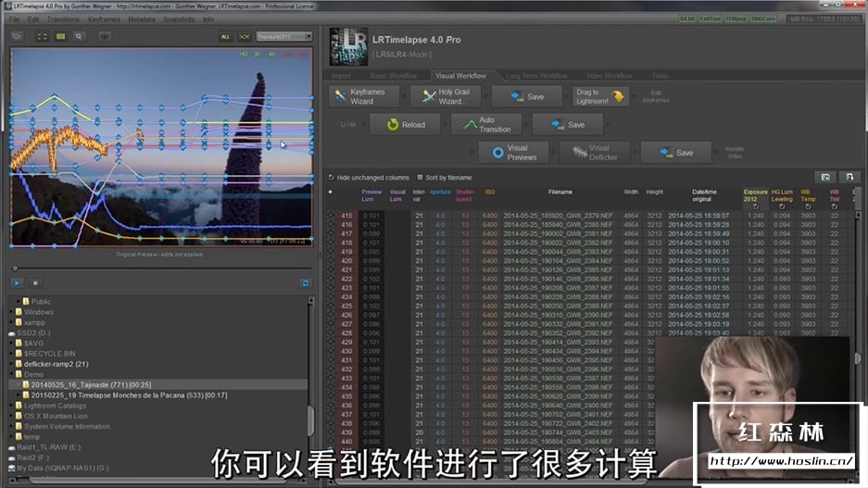
Task: Open the Holy Grail Wizard
Action: click(x=446, y=96)
